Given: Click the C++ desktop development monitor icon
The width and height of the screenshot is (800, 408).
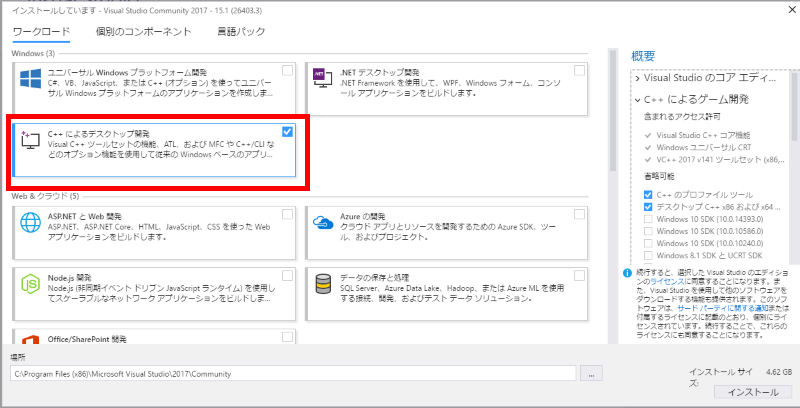Looking at the screenshot, I should click(x=30, y=140).
